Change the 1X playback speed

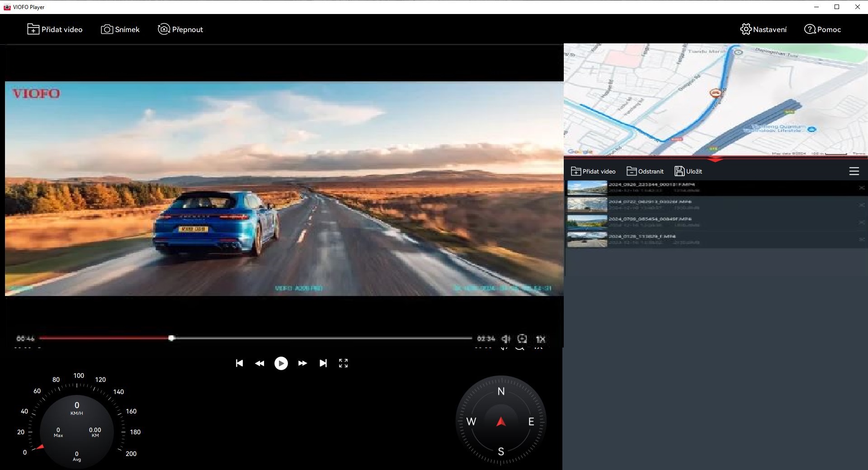coord(540,339)
